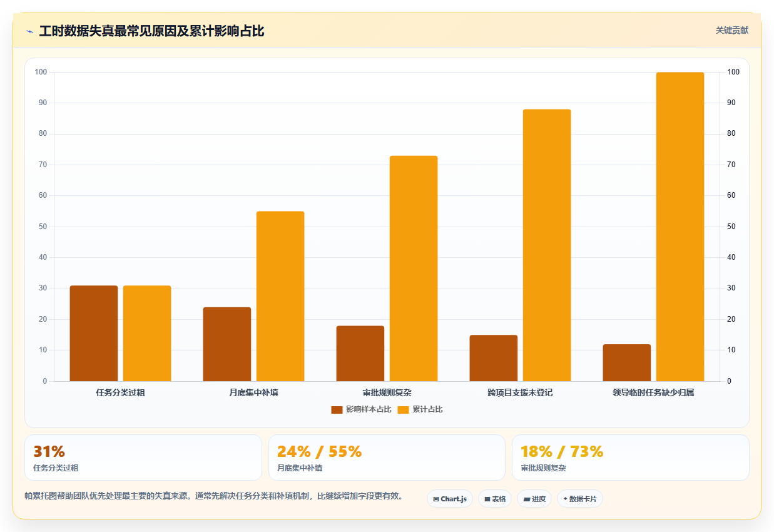Toggle the 累计占比 legend series

[x=420, y=409]
